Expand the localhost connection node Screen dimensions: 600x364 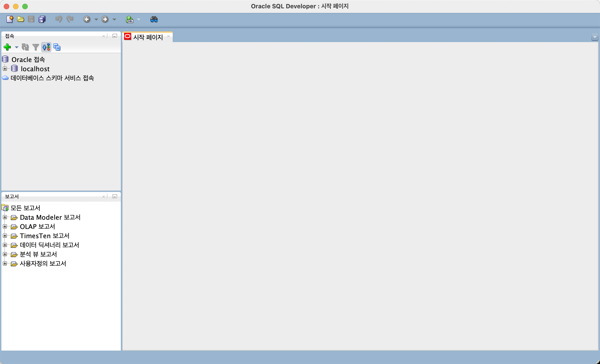point(5,69)
